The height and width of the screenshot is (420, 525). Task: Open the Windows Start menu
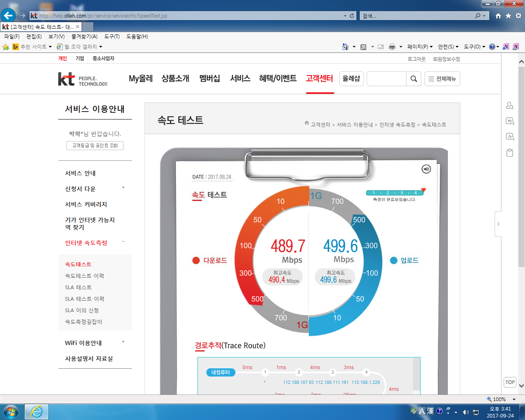click(x=11, y=411)
